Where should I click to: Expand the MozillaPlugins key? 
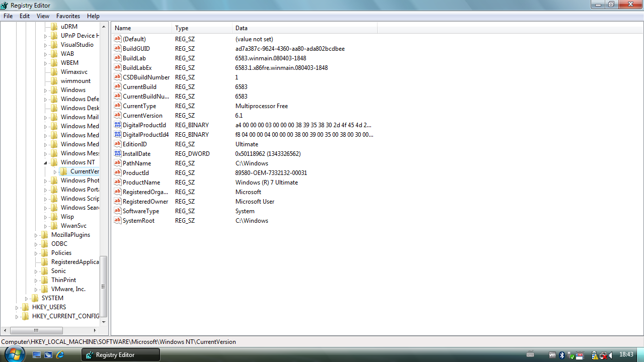click(x=36, y=235)
